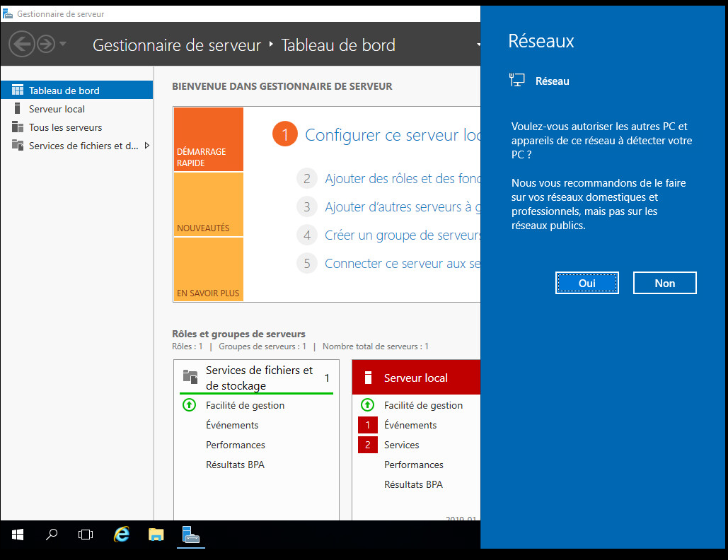Open the Windows Start menu
728x560 pixels.
pos(18,535)
